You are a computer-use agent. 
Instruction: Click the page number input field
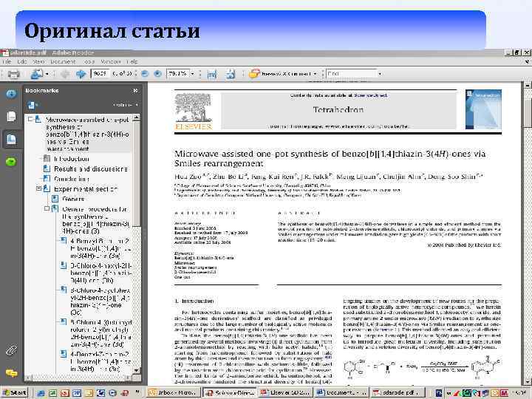click(100, 73)
